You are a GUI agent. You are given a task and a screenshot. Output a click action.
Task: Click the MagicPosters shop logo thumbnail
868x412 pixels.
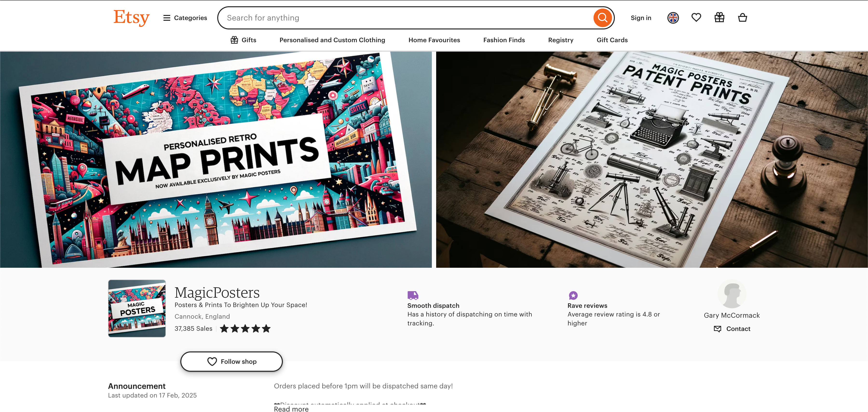[137, 308]
